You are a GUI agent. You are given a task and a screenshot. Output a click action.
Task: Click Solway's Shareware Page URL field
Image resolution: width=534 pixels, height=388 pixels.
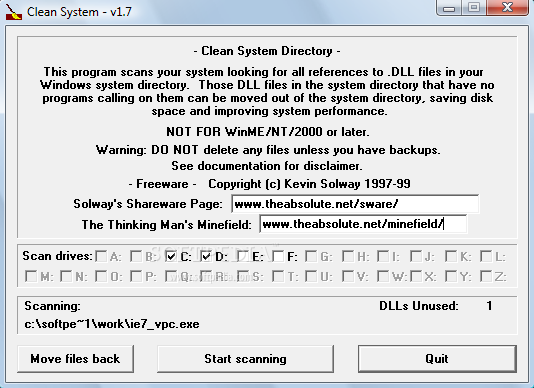click(x=355, y=204)
